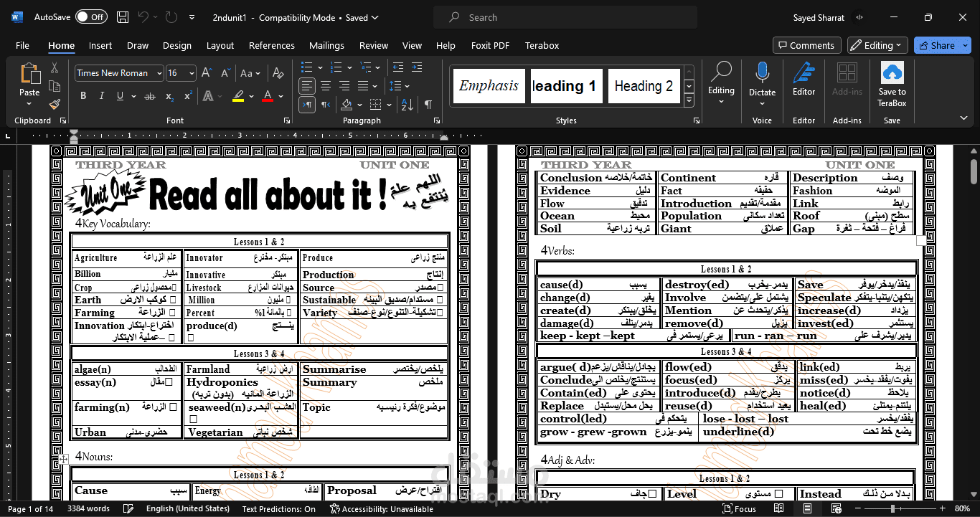Apply the yellow text highlight color
This screenshot has width=980, height=517.
[238, 96]
